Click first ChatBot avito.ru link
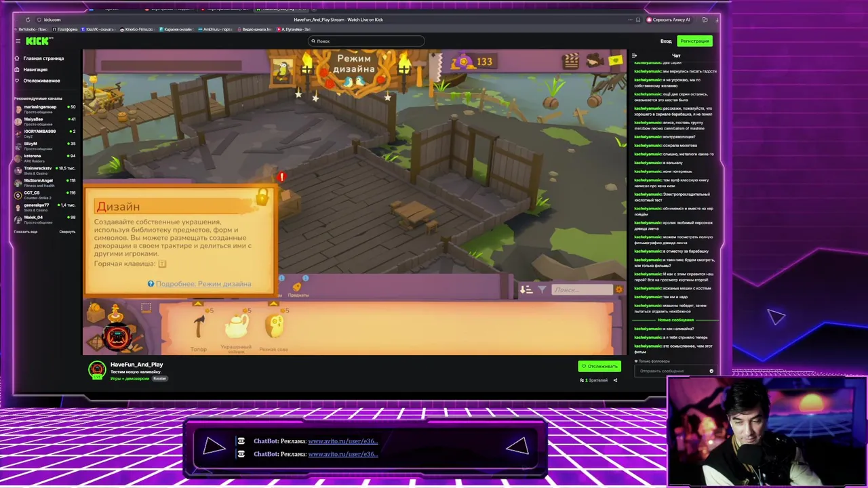Viewport: 868px width, 488px height. pos(342,441)
